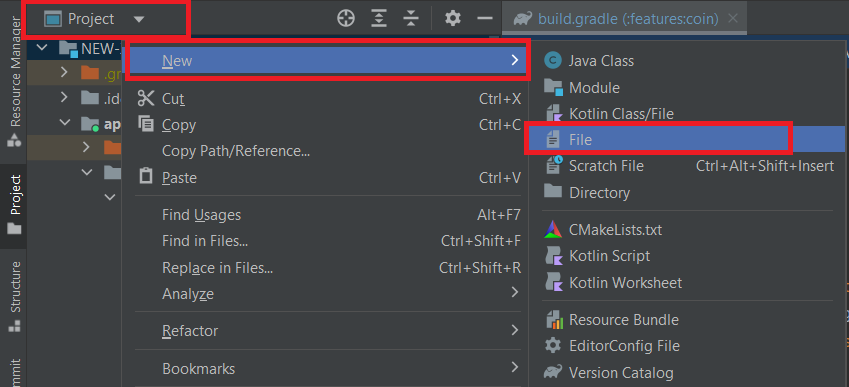This screenshot has height=387, width=849.
Task: Hide the Project tool window
Action: 485,19
